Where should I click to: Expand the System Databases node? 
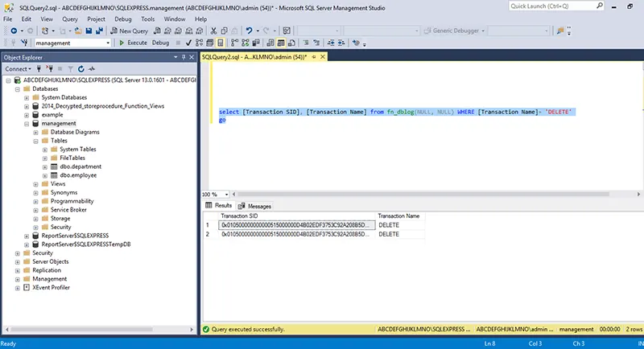[x=27, y=97]
